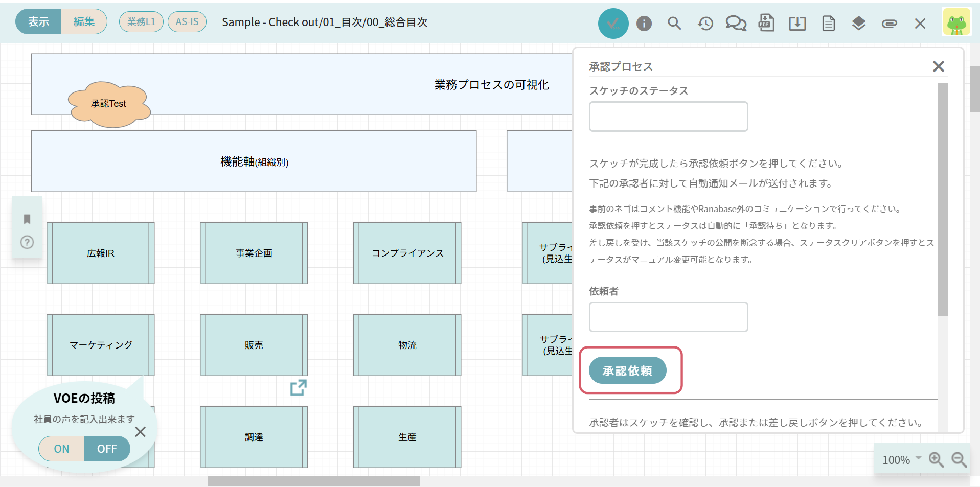Switch to 編集 edit mode
Viewport: 980px width, 487px height.
tap(84, 21)
